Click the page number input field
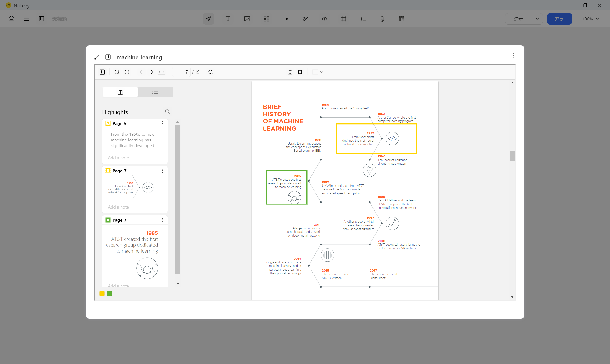The height and width of the screenshot is (364, 610). [x=181, y=72]
